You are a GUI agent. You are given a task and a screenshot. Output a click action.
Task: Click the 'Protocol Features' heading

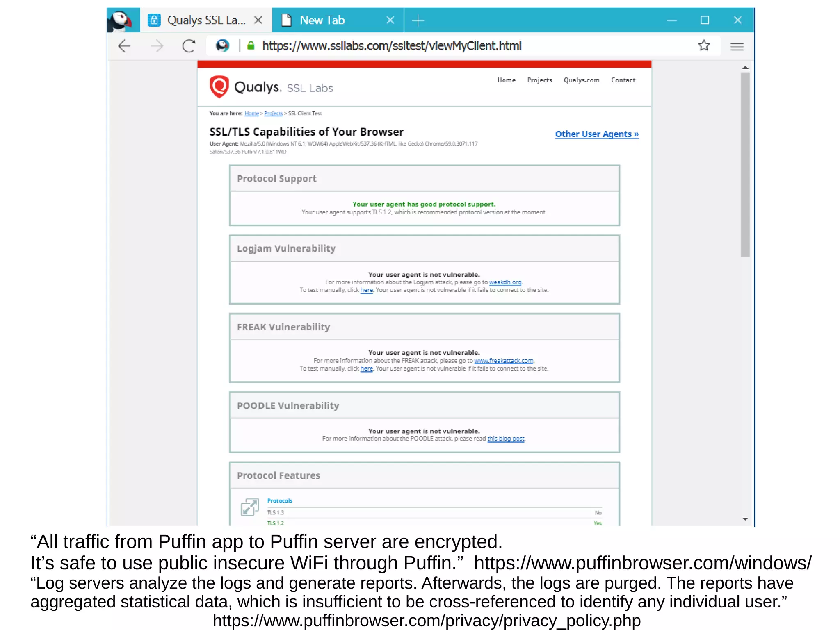(278, 475)
